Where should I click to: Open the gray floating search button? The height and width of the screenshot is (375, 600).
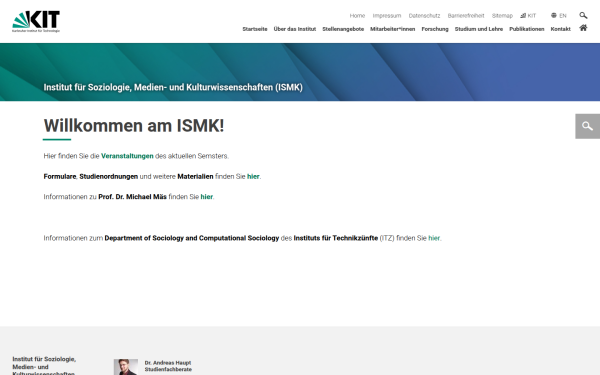[x=587, y=126]
